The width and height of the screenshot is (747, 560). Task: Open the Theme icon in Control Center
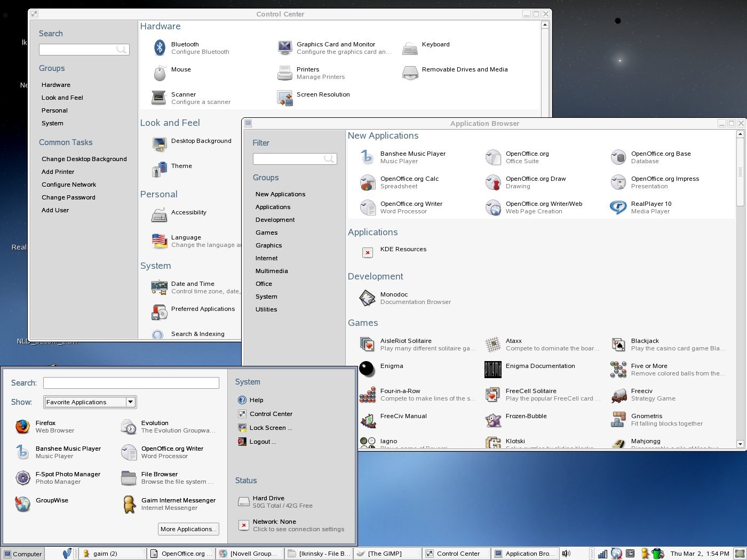point(159,170)
